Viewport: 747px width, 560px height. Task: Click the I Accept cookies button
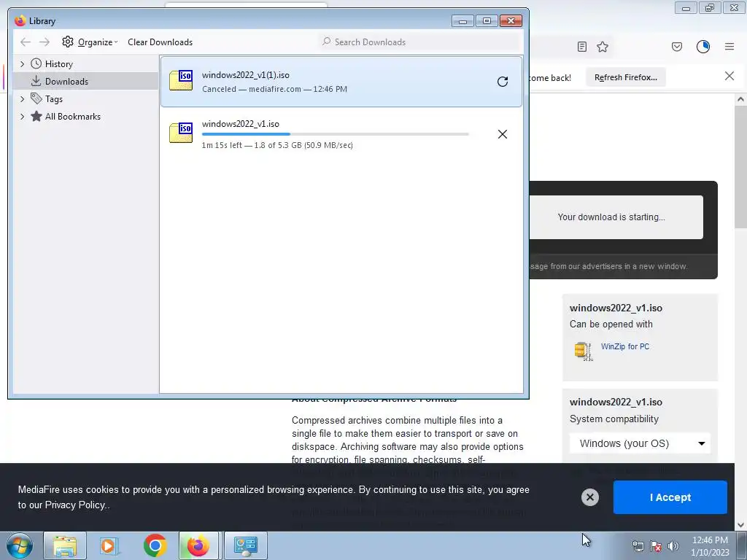point(670,497)
